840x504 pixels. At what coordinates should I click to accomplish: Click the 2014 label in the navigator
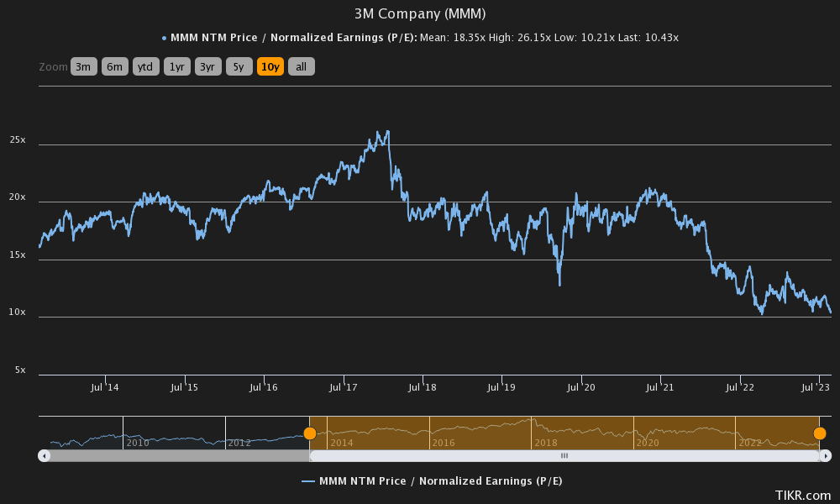(342, 443)
